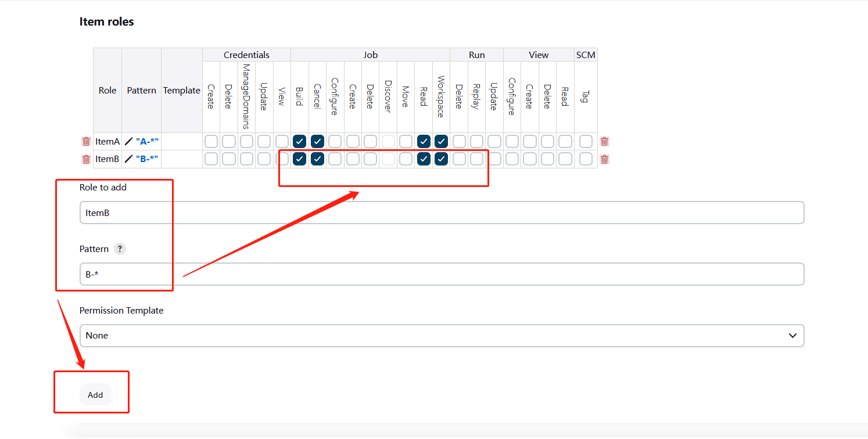Viewport: 868px width, 439px height.
Task: Enable Job Configure for ItemA
Action: click(335, 141)
